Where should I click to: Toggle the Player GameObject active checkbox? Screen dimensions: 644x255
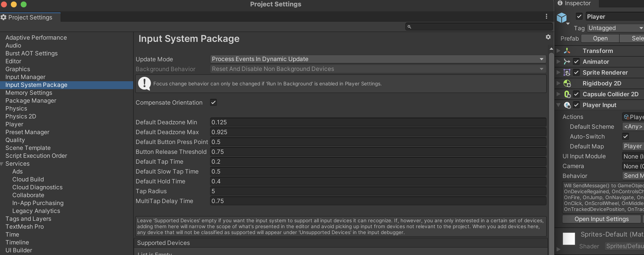[x=579, y=16]
